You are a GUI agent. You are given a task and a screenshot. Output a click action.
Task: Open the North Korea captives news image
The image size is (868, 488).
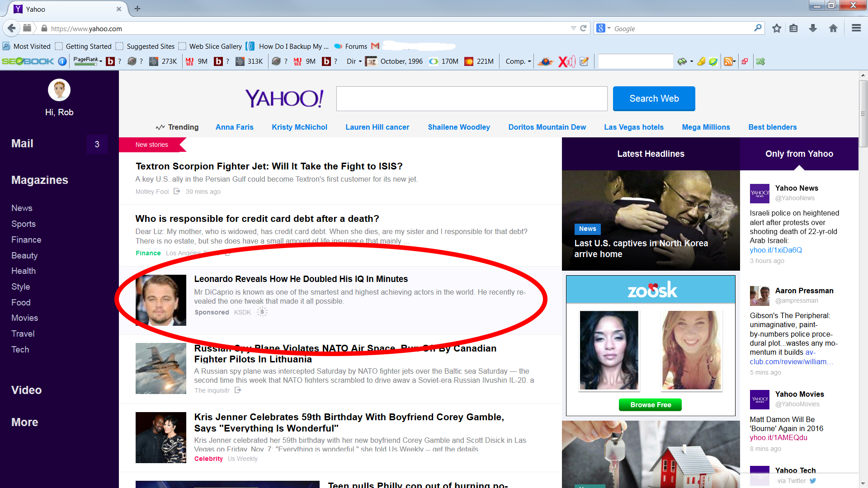651,220
